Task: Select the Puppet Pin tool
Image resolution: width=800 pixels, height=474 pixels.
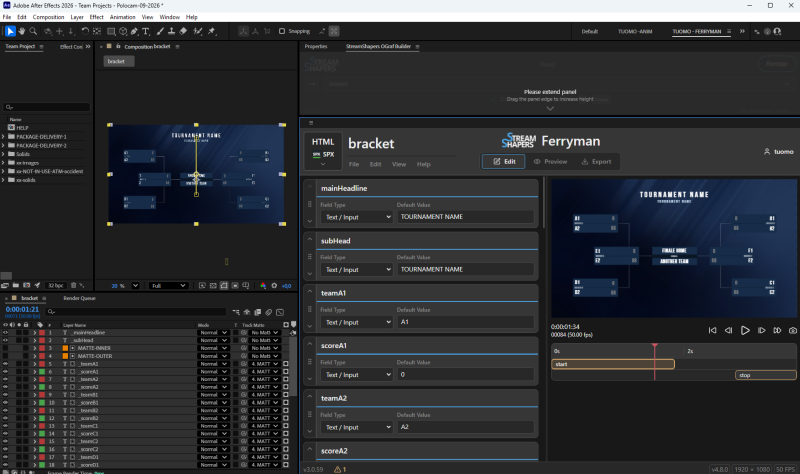Action: pos(212,31)
